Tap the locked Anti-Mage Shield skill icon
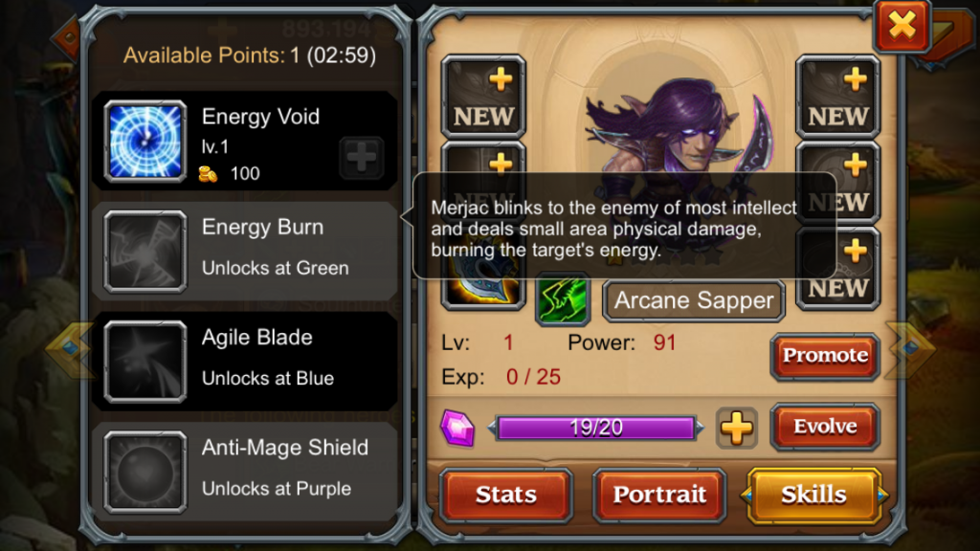 [x=145, y=472]
